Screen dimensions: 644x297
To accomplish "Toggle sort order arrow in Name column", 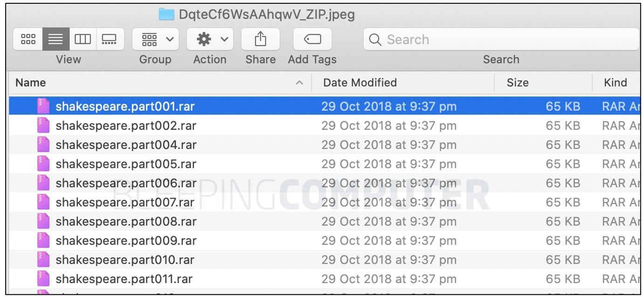I will 300,83.
